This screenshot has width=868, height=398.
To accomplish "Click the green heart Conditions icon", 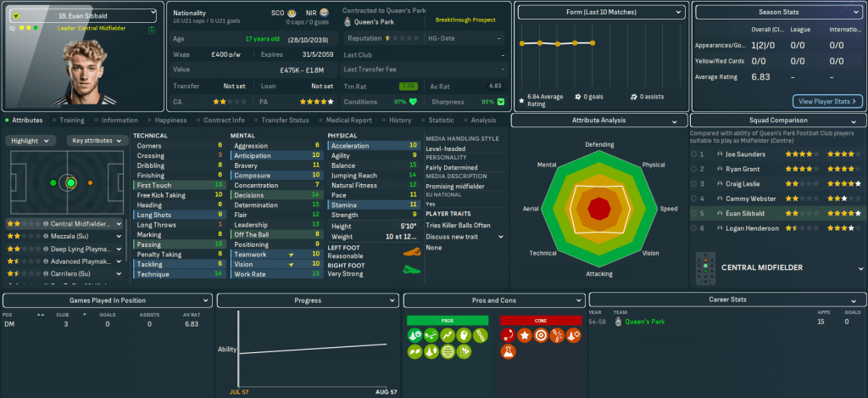I will (414, 101).
